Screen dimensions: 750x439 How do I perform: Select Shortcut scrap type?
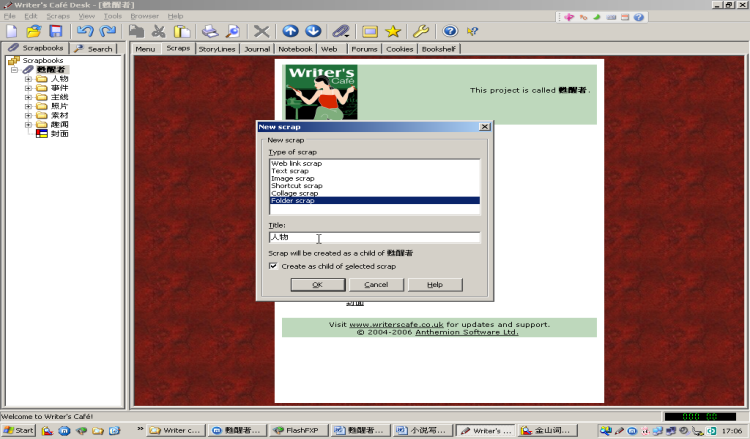click(374, 186)
